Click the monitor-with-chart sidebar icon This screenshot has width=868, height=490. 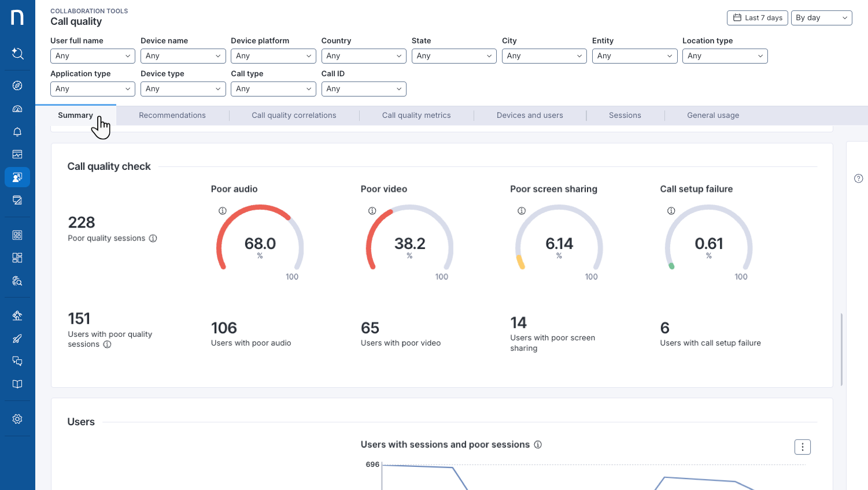17,154
